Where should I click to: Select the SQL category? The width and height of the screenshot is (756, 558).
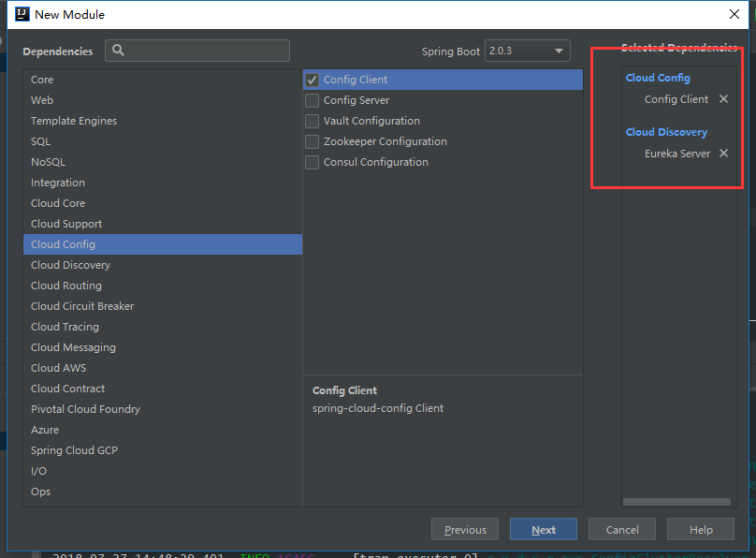[163, 141]
